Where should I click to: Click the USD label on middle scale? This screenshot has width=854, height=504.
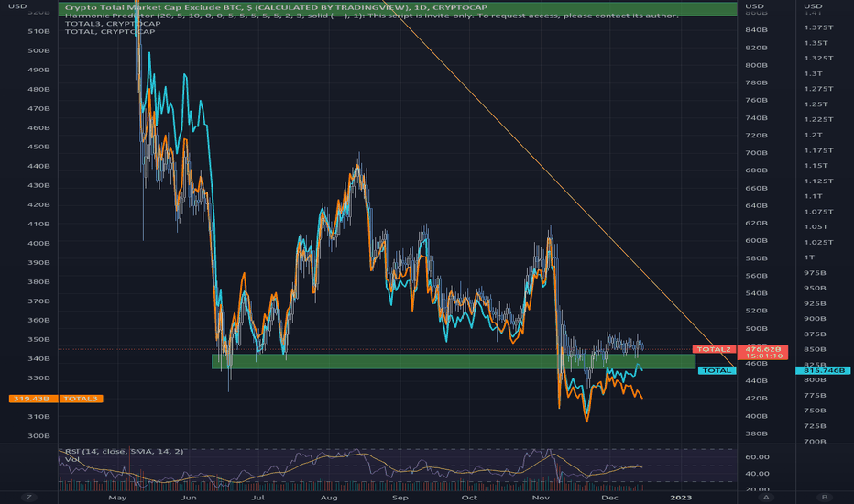754,6
